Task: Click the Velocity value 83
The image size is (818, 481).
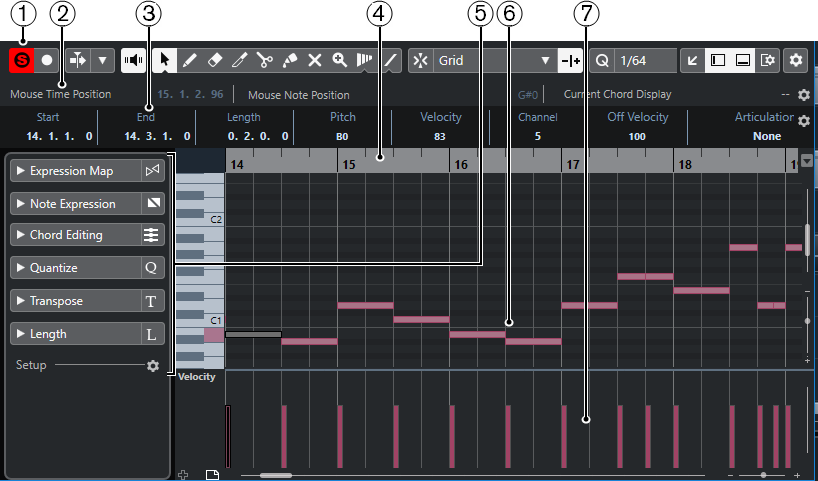Action: click(440, 136)
